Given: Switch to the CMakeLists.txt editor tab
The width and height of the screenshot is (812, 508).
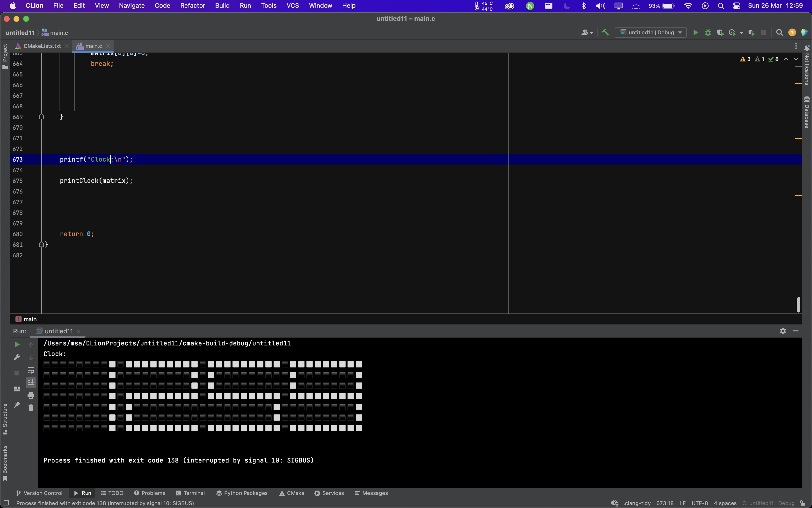Looking at the screenshot, I should click(x=42, y=46).
